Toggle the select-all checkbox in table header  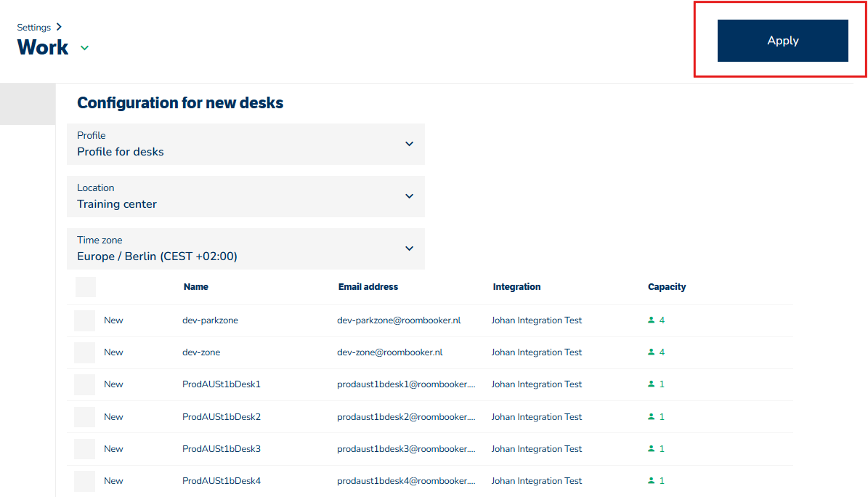(x=86, y=287)
